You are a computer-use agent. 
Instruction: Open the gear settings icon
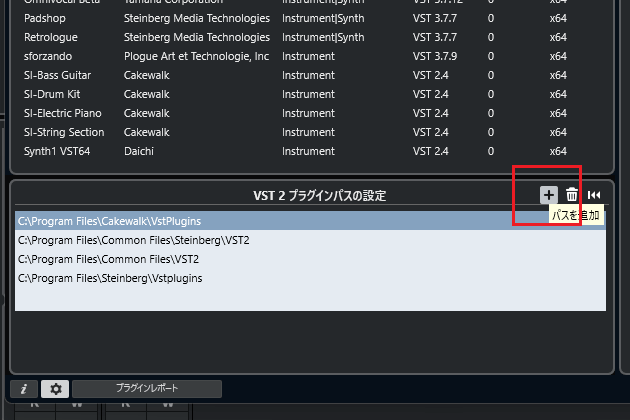click(x=56, y=388)
